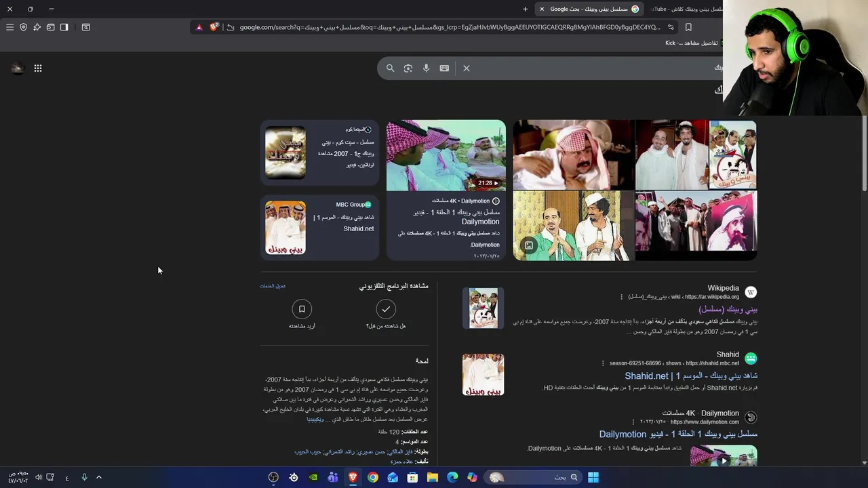Viewport: 868px width, 488px height.
Task: Open File Explorer in taskbar
Action: tap(433, 477)
